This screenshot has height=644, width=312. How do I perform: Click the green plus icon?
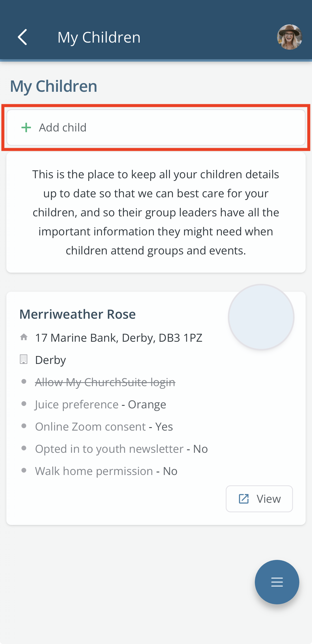(x=26, y=127)
